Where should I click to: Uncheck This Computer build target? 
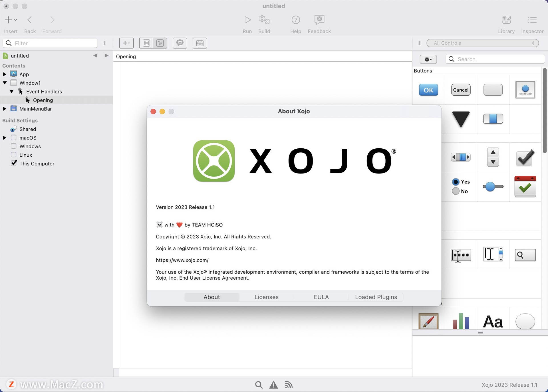point(14,163)
